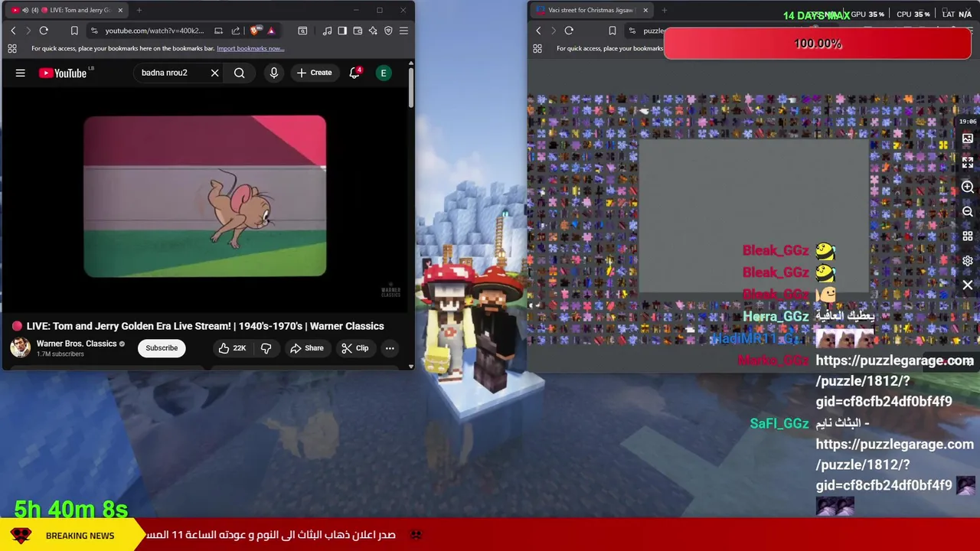Share the Tom and Jerry live stream
Viewport: 980px width, 551px height.
pos(307,348)
